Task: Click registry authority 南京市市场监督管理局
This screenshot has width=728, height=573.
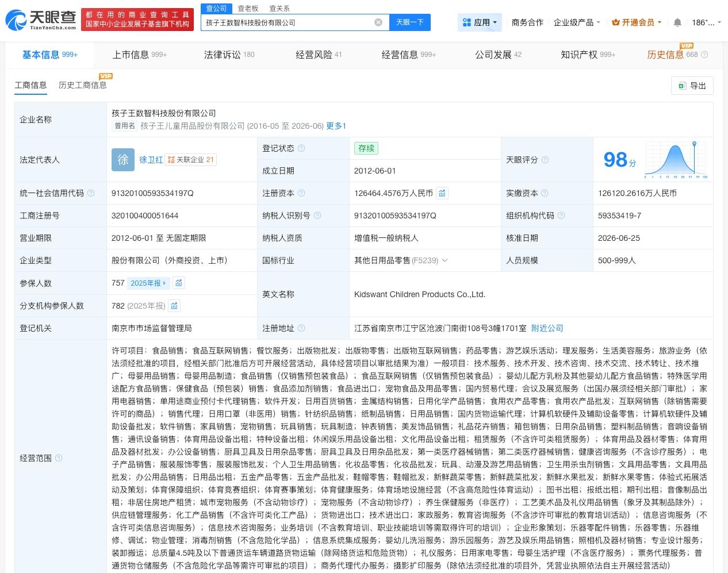Action: coord(152,328)
